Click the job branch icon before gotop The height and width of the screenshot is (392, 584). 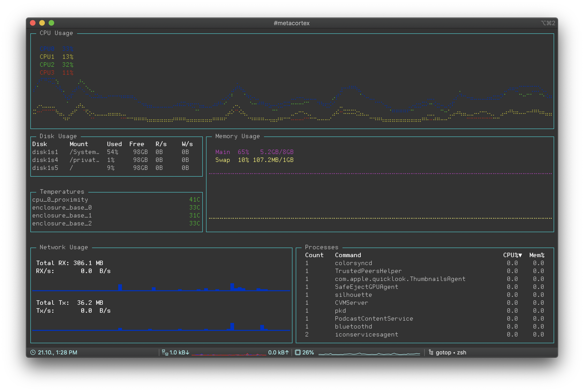431,353
